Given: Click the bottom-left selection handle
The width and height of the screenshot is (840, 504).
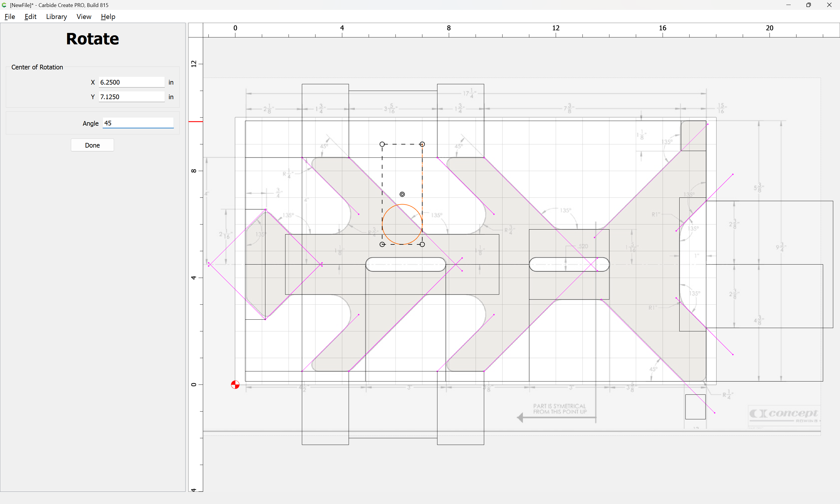Looking at the screenshot, I should pyautogui.click(x=382, y=244).
